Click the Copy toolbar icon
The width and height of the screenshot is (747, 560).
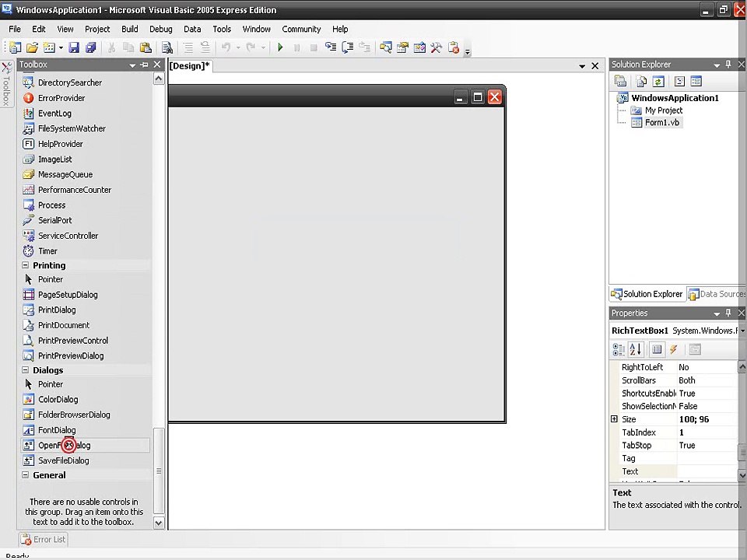point(128,47)
